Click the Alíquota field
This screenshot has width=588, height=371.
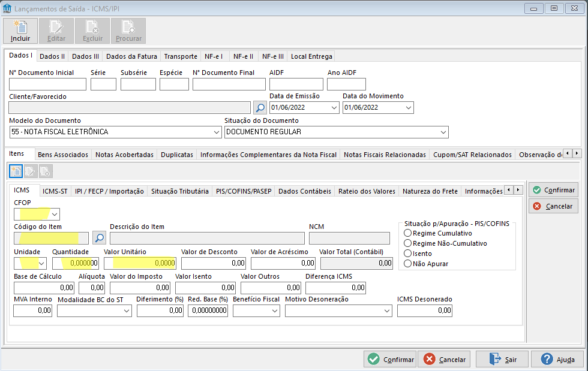[92, 288]
